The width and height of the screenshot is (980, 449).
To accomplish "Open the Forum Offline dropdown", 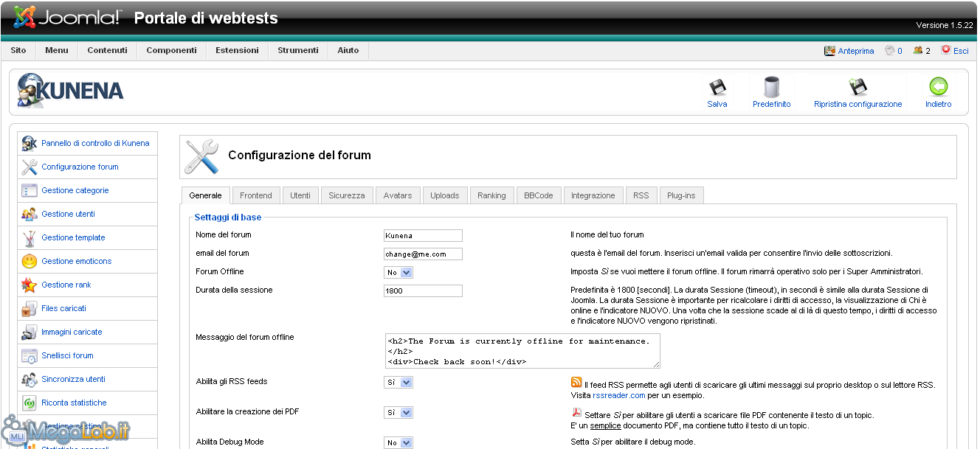I will coord(398,273).
